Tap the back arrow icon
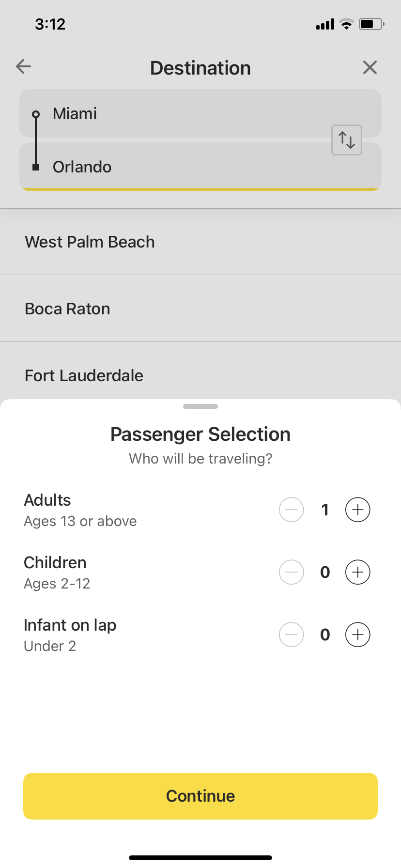This screenshot has height=868, width=401. coord(23,66)
